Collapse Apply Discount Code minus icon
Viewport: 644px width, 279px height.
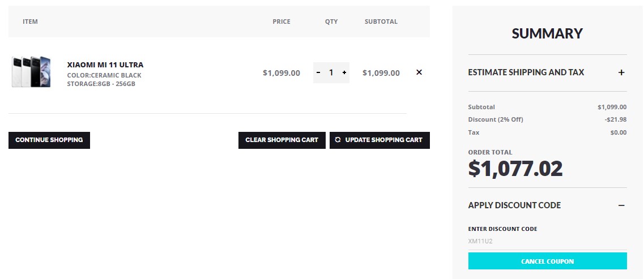tap(621, 205)
